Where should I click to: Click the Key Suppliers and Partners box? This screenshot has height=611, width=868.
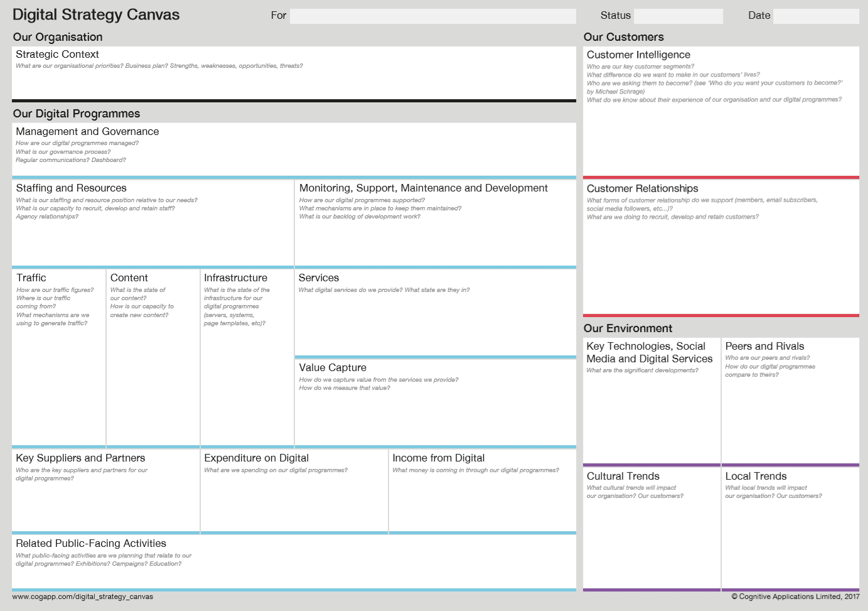click(105, 490)
